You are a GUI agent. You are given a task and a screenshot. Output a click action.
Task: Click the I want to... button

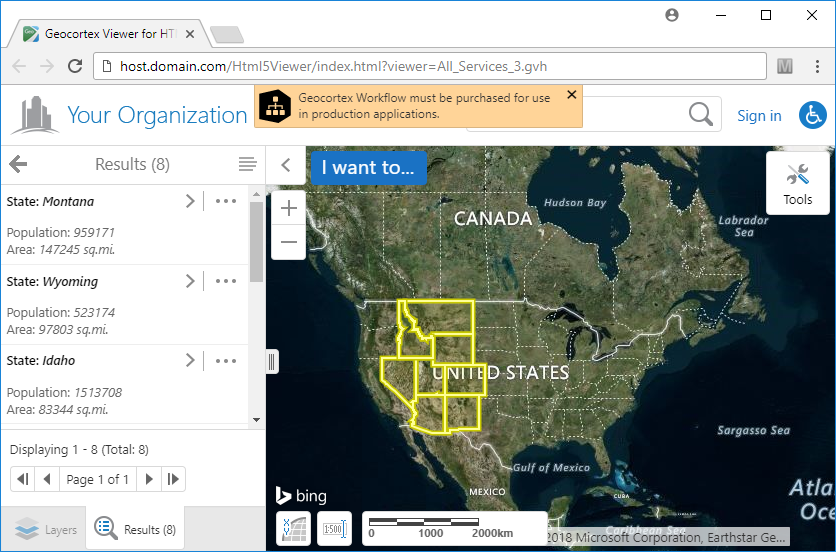368,168
